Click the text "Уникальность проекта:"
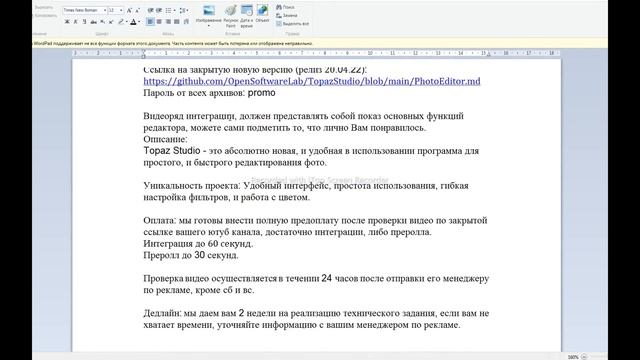Screen dimensions: 640x360 point(192,186)
